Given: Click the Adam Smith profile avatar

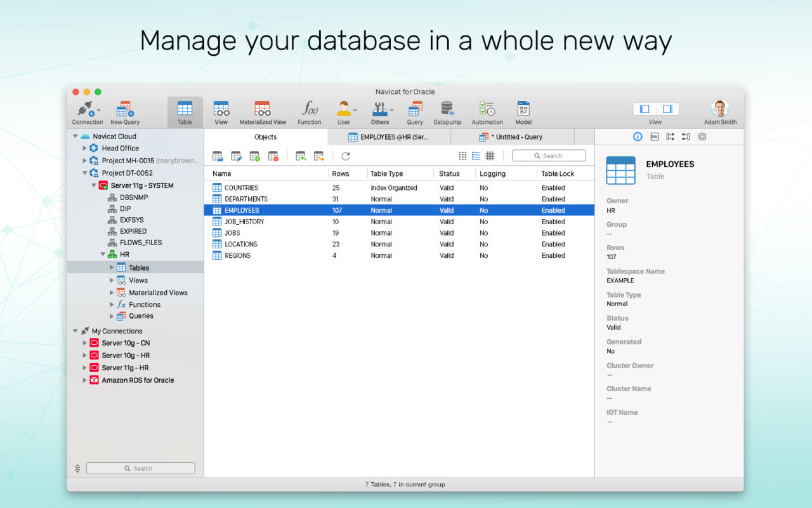Looking at the screenshot, I should 720,108.
